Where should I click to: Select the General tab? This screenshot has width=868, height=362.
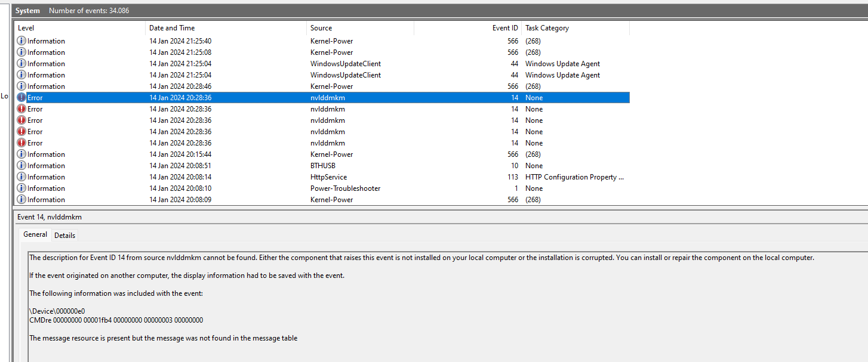tap(35, 234)
